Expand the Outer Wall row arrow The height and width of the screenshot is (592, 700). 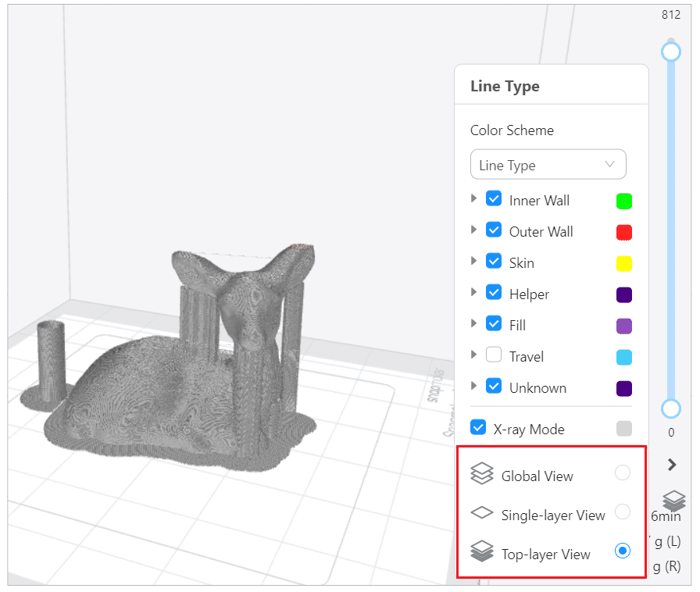[x=474, y=230]
